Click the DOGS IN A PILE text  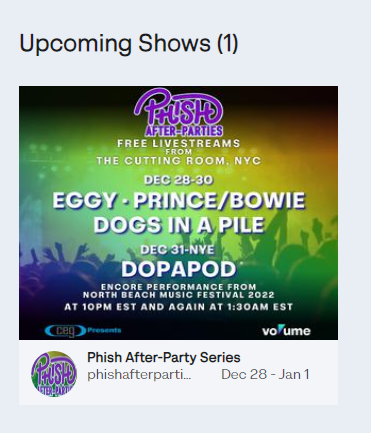pyautogui.click(x=179, y=225)
